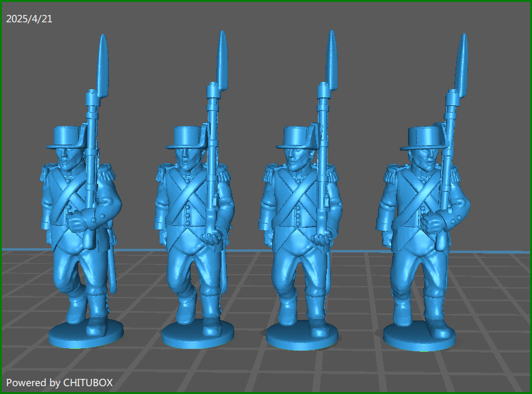
Task: Click the leftmost soldier's round base
Action: pyautogui.click(x=85, y=333)
